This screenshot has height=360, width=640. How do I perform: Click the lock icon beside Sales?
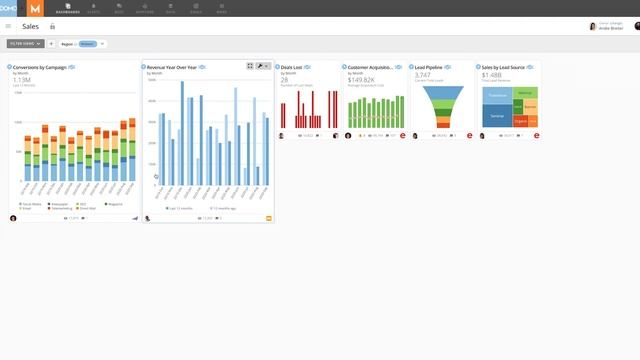(x=52, y=27)
